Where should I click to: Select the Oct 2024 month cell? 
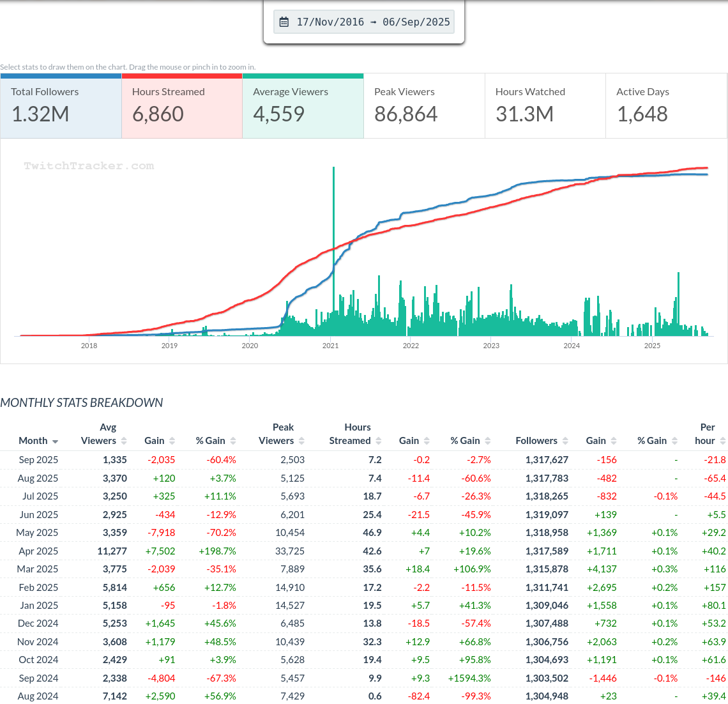(38, 660)
